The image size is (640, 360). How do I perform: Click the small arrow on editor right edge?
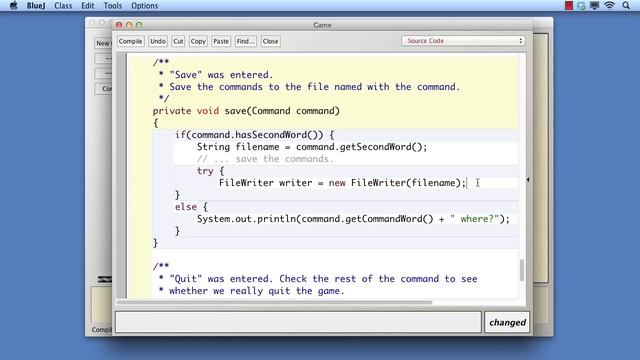click(x=528, y=179)
